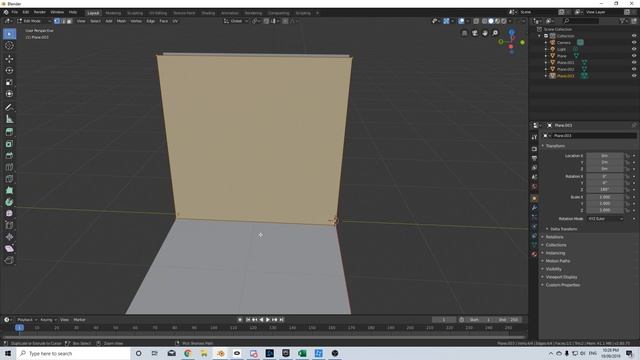The width and height of the screenshot is (640, 360).
Task: Open the Keying popover in timeline
Action: click(x=48, y=320)
